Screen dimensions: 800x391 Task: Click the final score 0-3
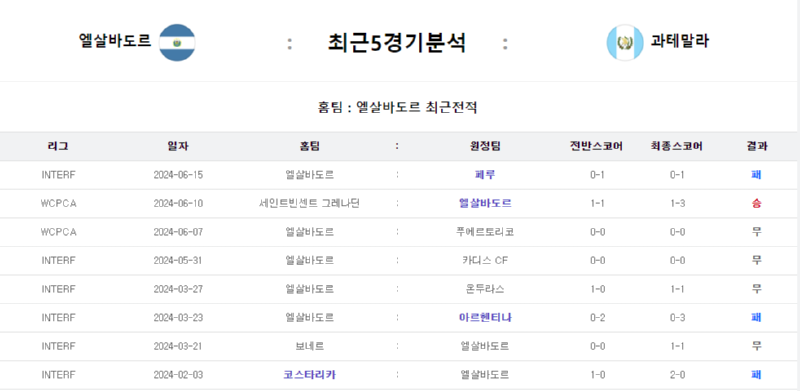(677, 318)
